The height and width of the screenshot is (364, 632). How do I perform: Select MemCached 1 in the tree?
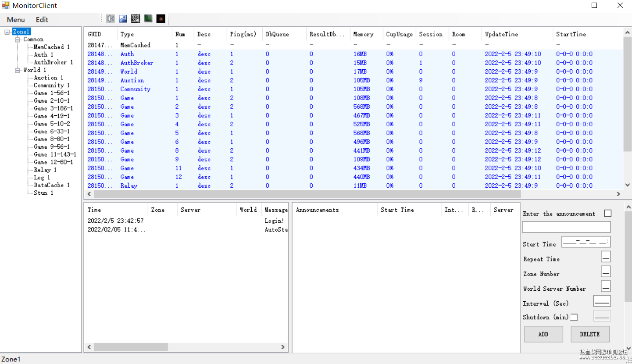tap(51, 47)
